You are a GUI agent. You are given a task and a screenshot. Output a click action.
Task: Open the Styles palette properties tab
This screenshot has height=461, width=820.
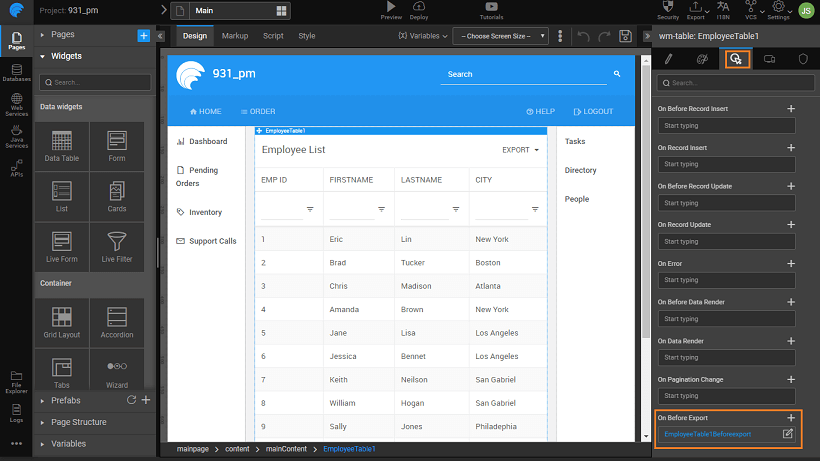tap(701, 59)
